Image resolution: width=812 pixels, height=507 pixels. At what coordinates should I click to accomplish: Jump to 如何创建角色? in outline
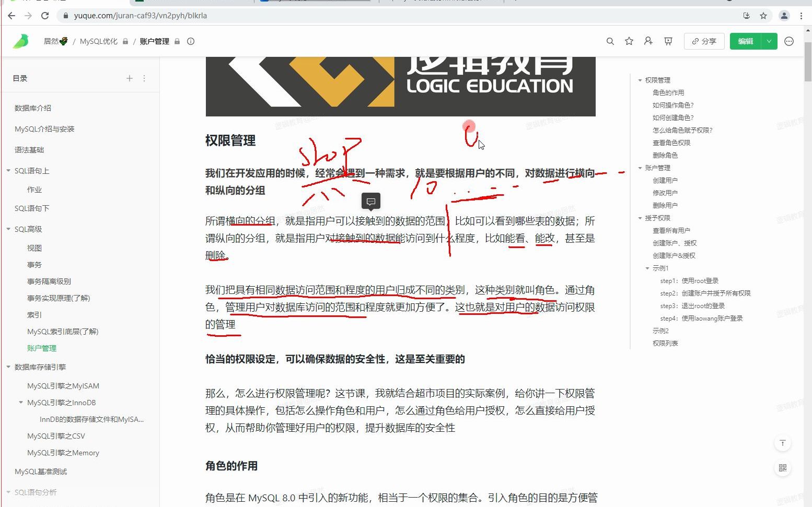673,118
